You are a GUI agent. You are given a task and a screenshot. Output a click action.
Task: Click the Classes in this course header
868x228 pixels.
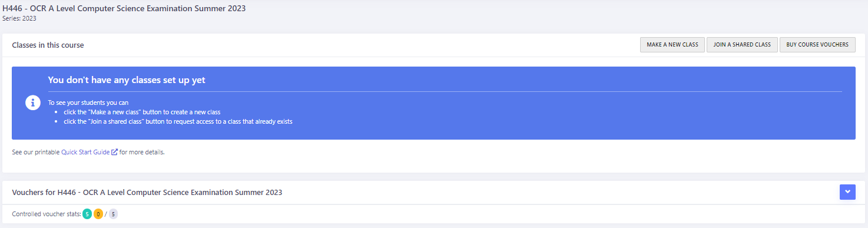48,45
